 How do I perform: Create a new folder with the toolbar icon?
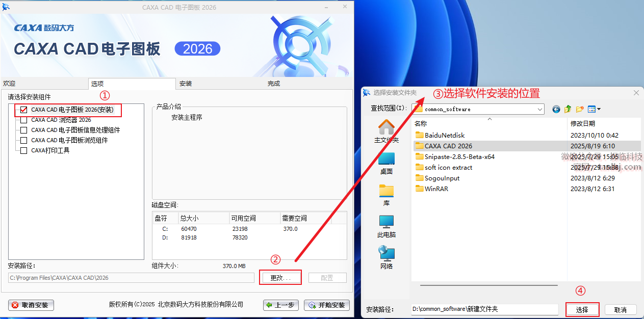pyautogui.click(x=580, y=109)
